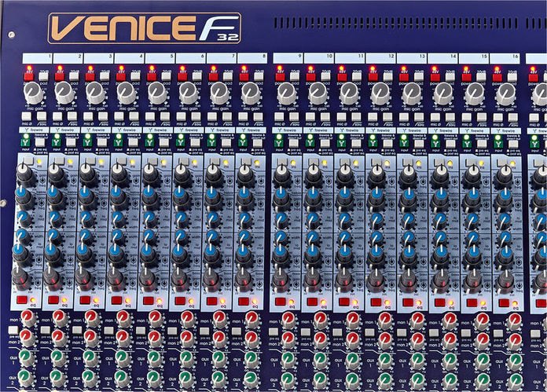Toggle 48V phantom power on channel 12

point(373,77)
